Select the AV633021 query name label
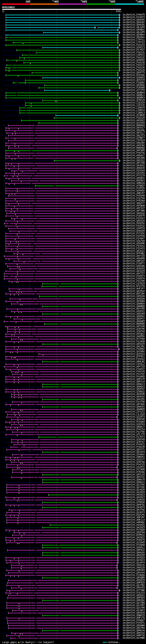The width and height of the screenshot is (146, 644). pos(8,8)
